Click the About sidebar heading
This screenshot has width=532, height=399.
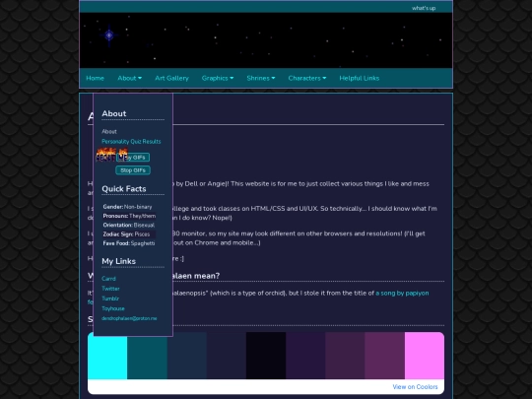114,113
